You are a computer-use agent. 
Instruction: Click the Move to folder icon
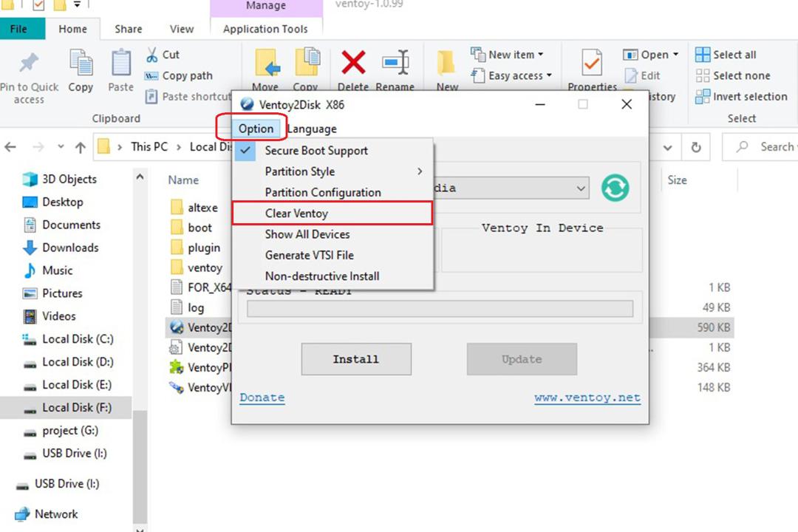point(266,63)
